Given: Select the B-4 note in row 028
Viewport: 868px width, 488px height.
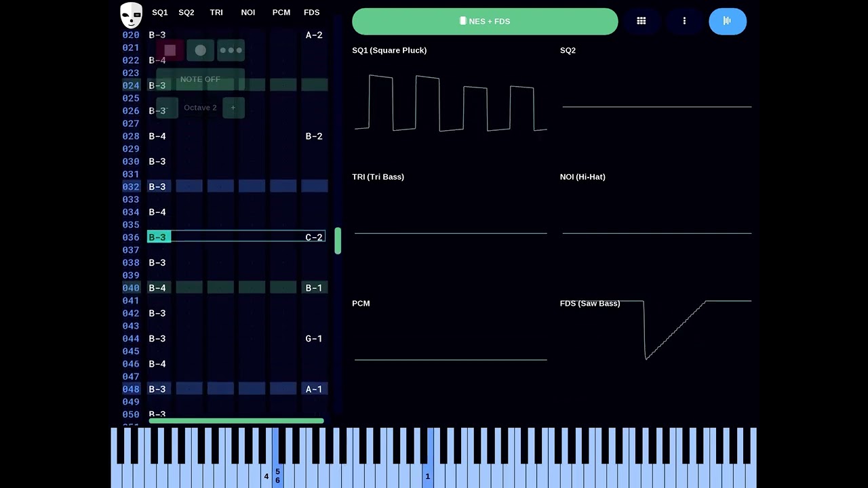Looking at the screenshot, I should tap(157, 136).
